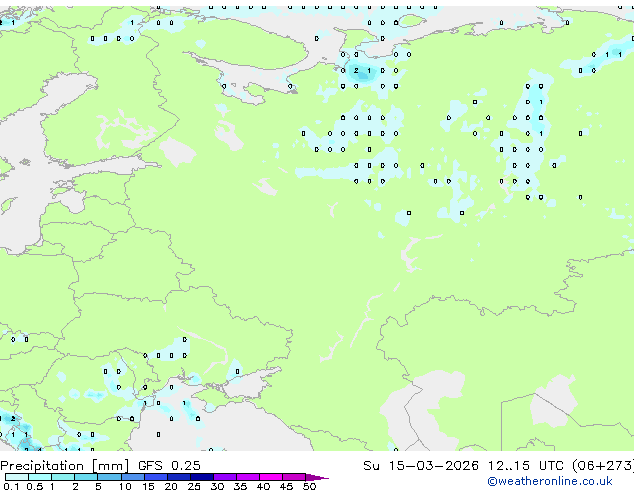Click the Lake Ladoga gray shape

pyautogui.click(x=177, y=151)
